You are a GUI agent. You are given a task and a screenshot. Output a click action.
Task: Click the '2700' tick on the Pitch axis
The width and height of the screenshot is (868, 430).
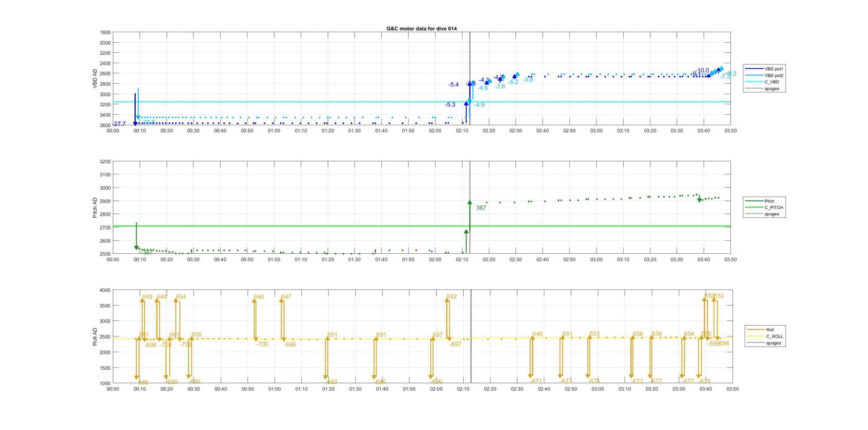coord(105,228)
